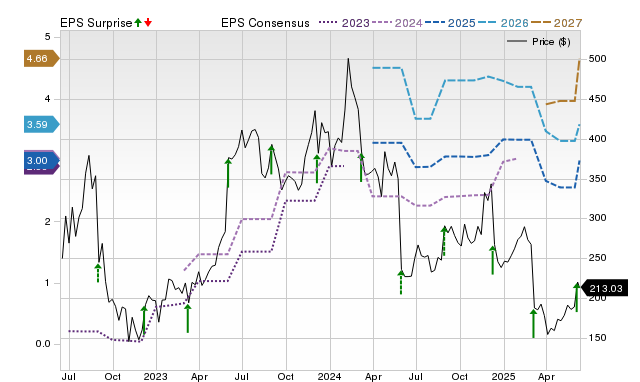
Task: Click the 2025 label on the x-axis
Action: click(x=503, y=376)
